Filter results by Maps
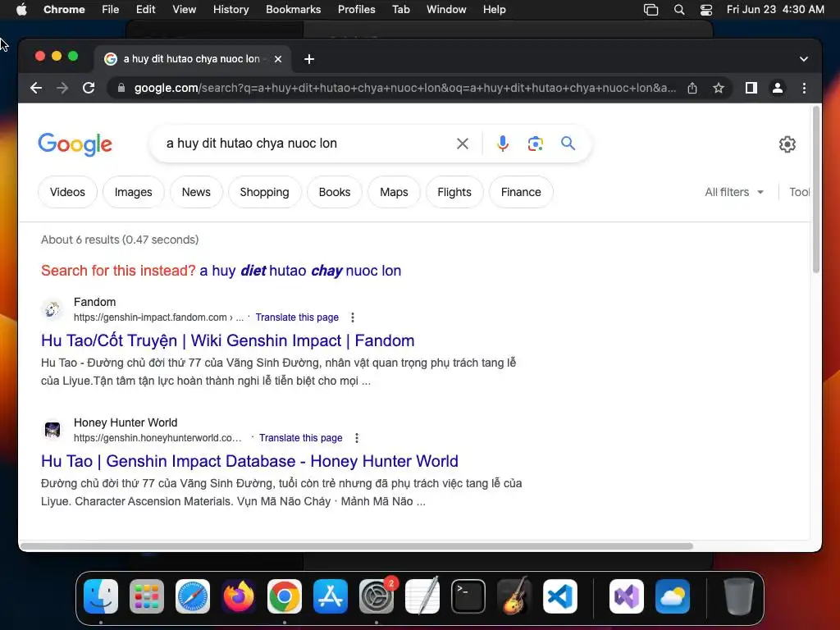 coord(394,192)
